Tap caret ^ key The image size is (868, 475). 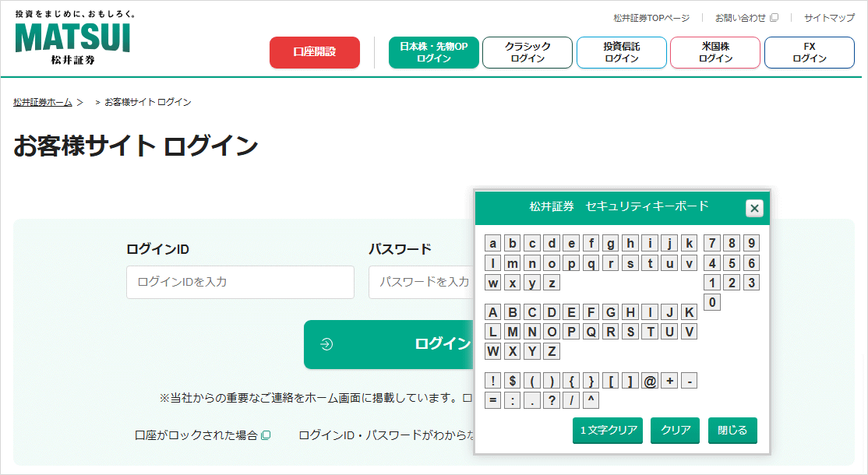pyautogui.click(x=591, y=400)
